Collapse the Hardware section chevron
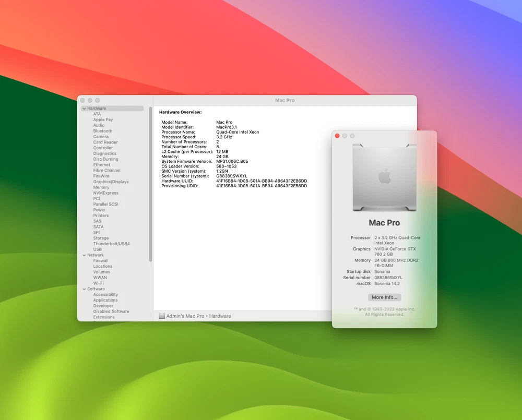 tap(84, 109)
